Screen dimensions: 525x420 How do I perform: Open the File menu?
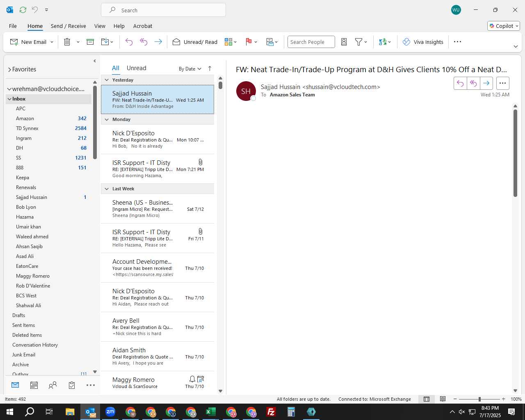click(x=13, y=26)
